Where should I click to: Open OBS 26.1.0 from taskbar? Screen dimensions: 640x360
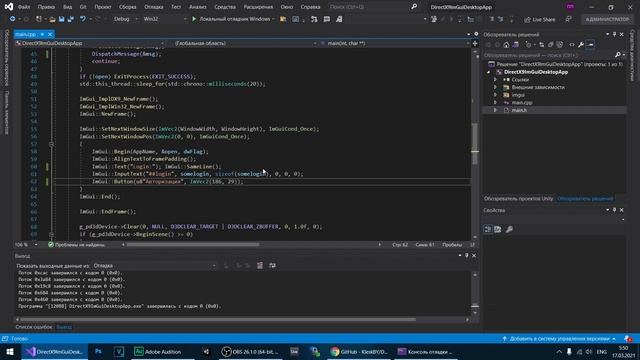250,352
